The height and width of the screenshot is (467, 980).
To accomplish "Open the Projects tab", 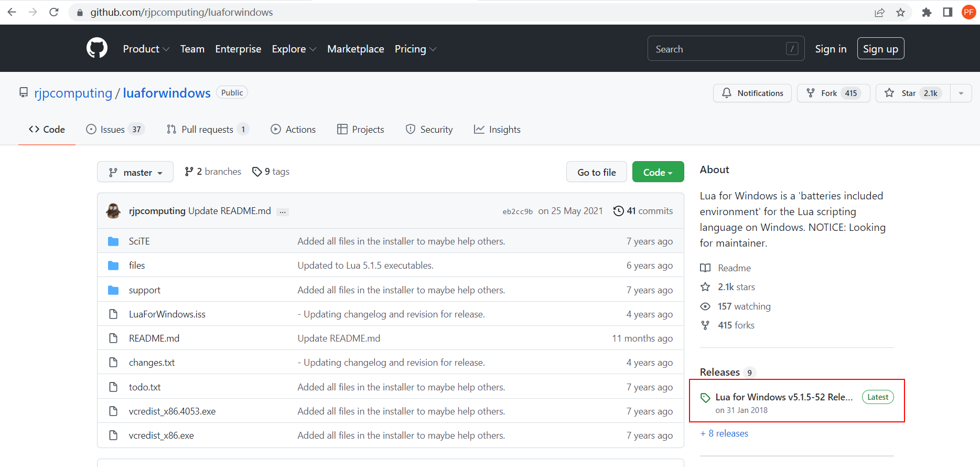I will (360, 130).
